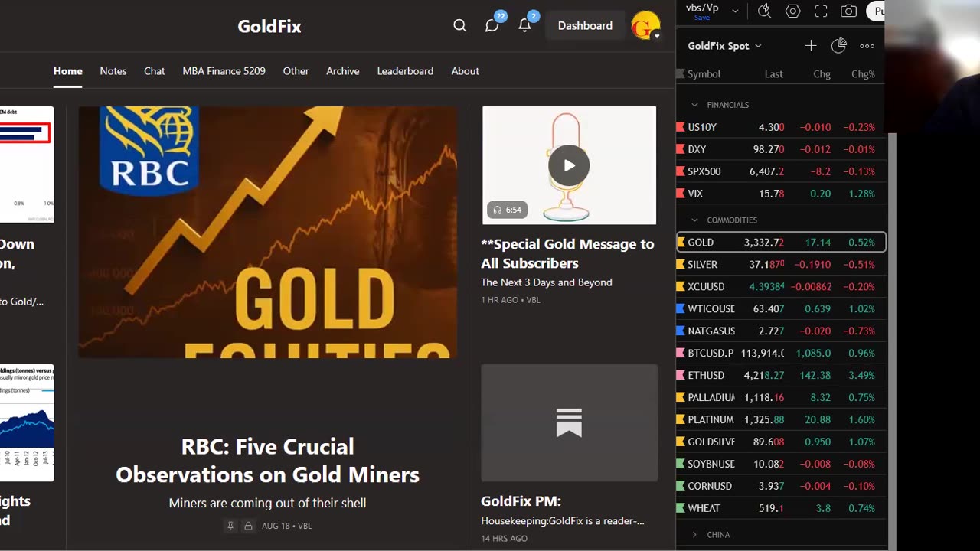This screenshot has height=551, width=980.
Task: Select the XCUUSD watchlist row
Action: click(x=781, y=286)
